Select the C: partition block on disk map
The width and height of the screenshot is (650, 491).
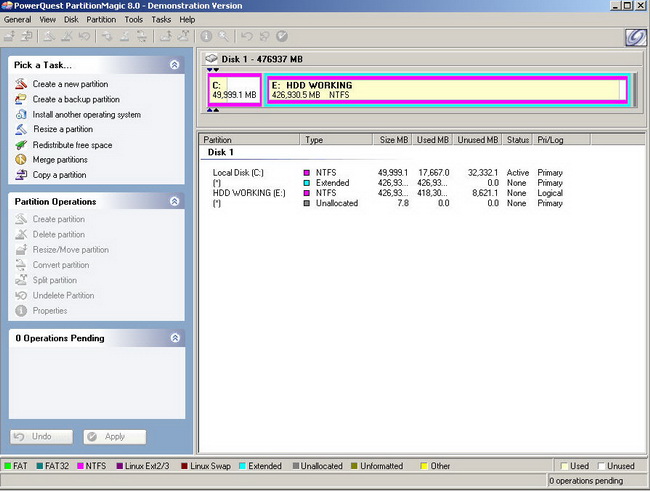point(235,90)
